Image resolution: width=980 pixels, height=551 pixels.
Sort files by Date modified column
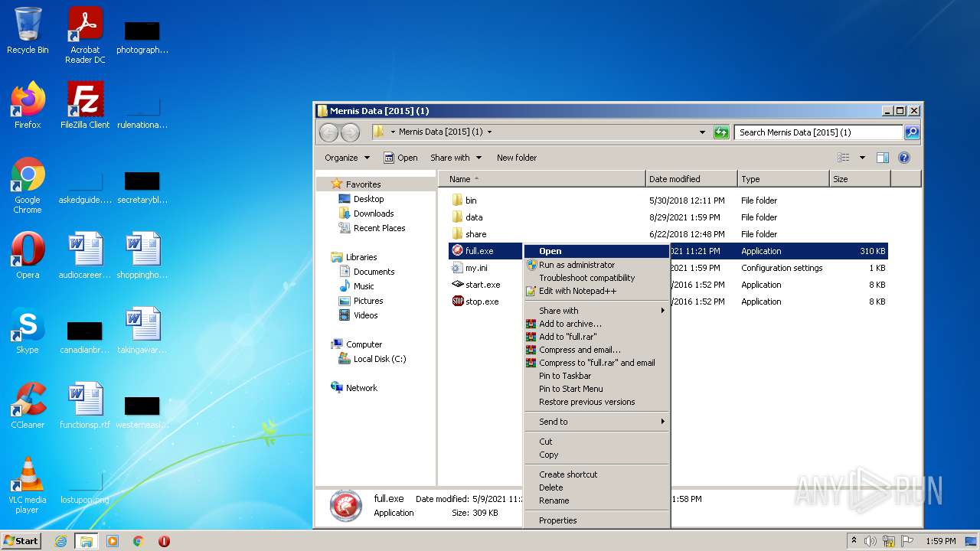click(x=691, y=179)
